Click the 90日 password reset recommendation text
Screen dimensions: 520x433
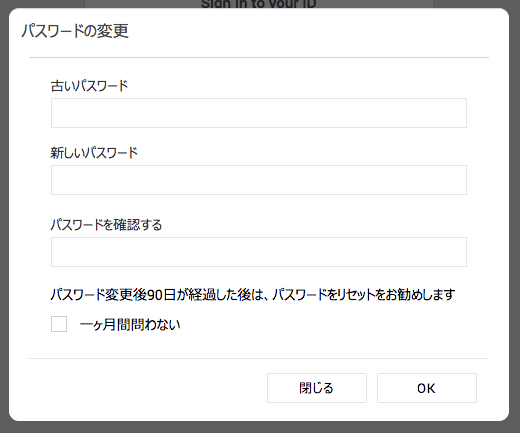pyautogui.click(x=253, y=295)
